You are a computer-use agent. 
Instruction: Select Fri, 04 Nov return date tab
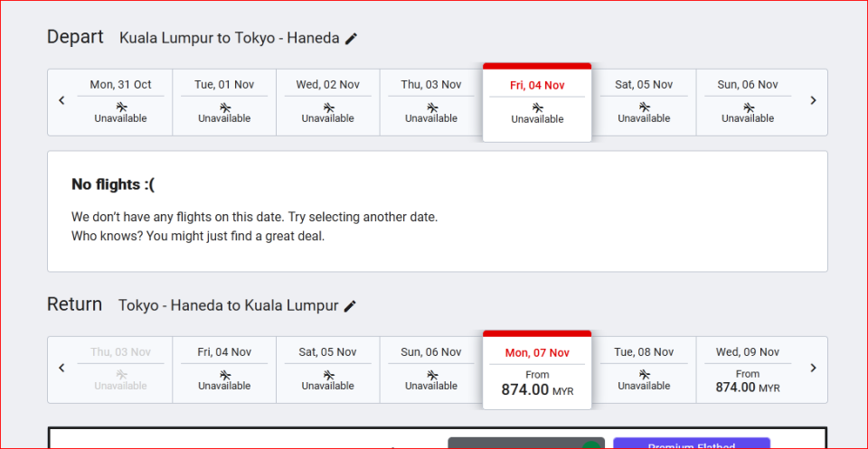click(224, 369)
